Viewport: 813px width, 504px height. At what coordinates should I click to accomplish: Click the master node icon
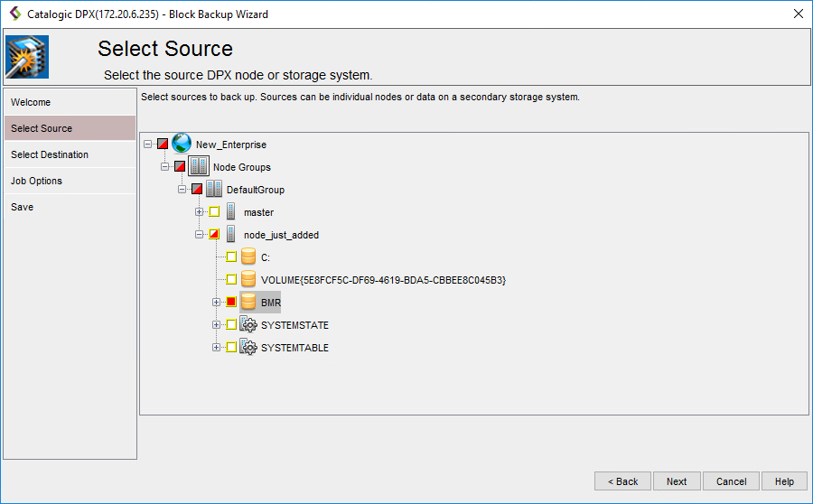pyautogui.click(x=231, y=212)
